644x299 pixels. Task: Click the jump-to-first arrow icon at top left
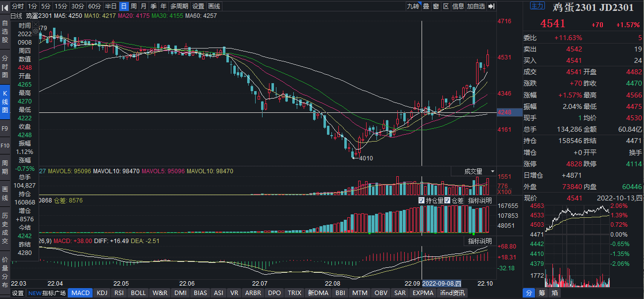[x=5, y=6]
